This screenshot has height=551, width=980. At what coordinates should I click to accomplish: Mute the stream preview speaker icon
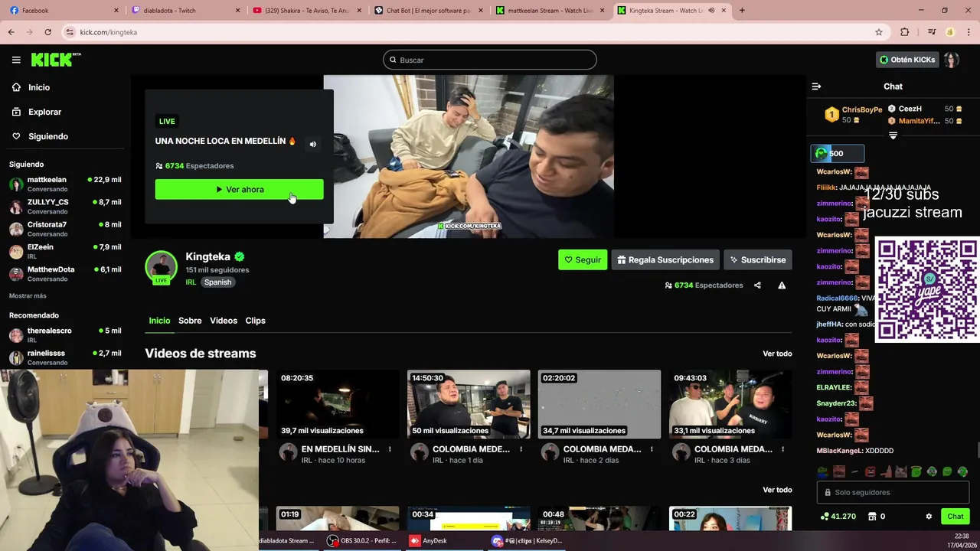tap(312, 144)
